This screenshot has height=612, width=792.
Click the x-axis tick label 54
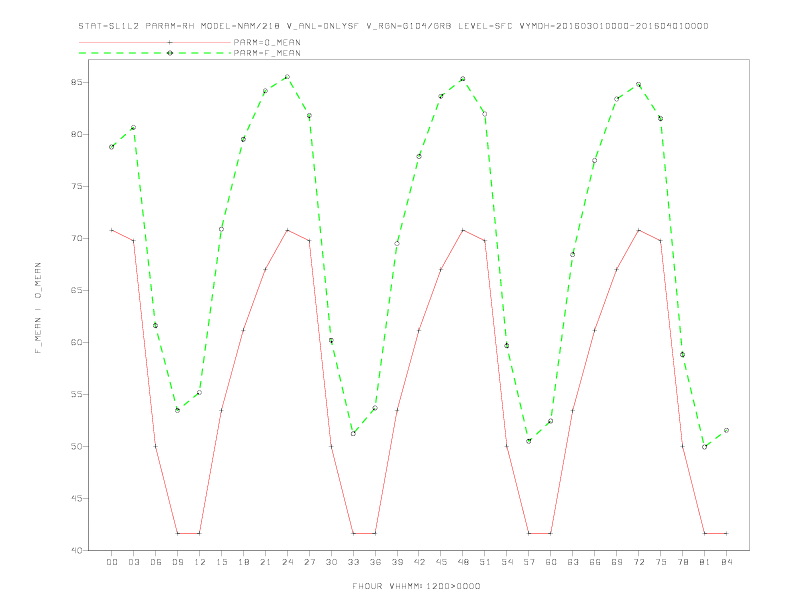pos(507,562)
